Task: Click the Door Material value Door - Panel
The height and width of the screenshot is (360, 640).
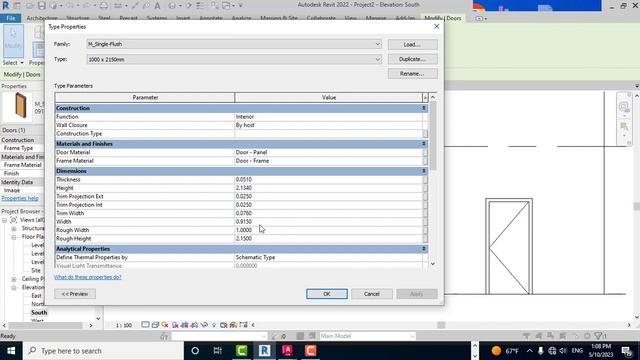Action: click(x=329, y=152)
